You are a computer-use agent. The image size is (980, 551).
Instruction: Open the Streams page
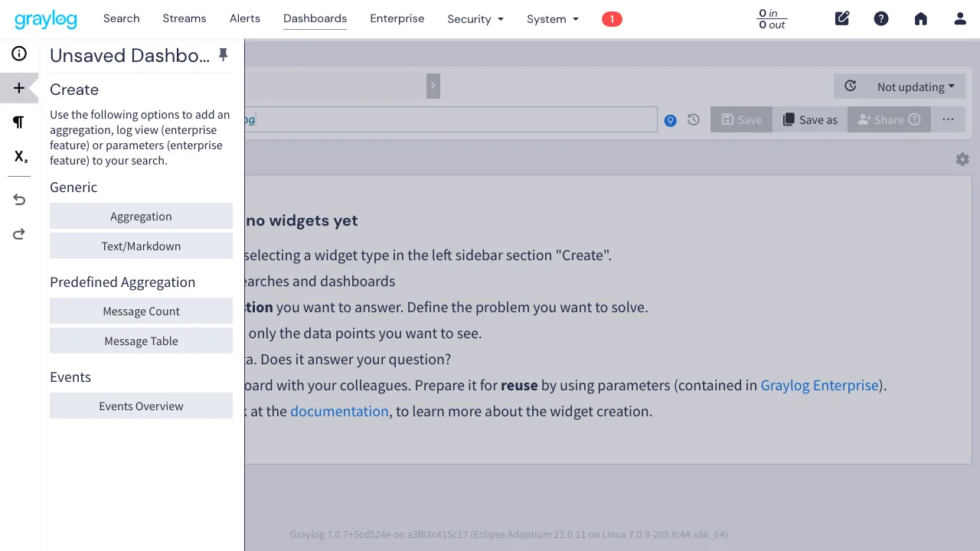click(185, 18)
